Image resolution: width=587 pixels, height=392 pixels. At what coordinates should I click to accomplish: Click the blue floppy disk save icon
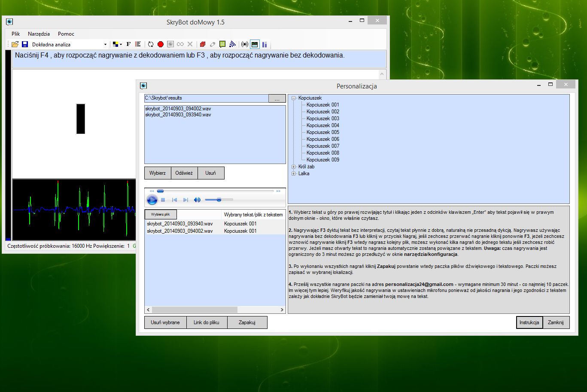[x=24, y=44]
